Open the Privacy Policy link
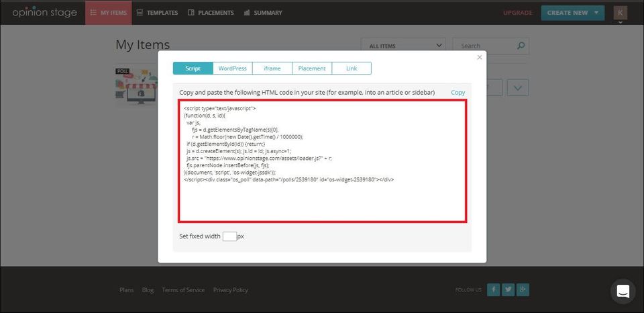644x313 pixels. coord(230,290)
